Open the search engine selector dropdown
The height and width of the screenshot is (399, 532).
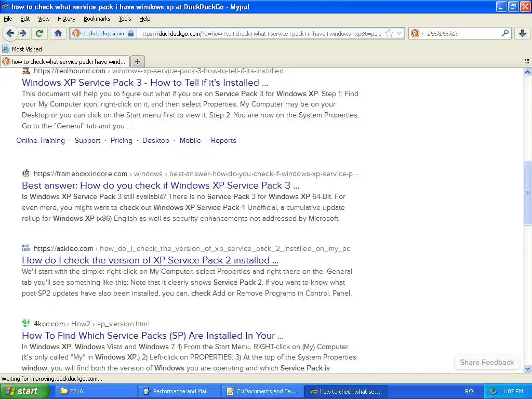pos(417,33)
